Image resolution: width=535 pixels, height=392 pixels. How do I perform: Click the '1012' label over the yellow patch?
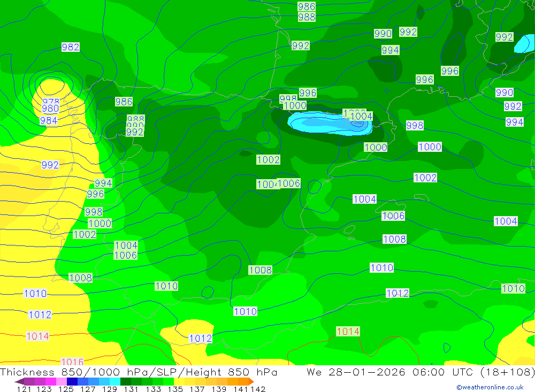click(201, 339)
